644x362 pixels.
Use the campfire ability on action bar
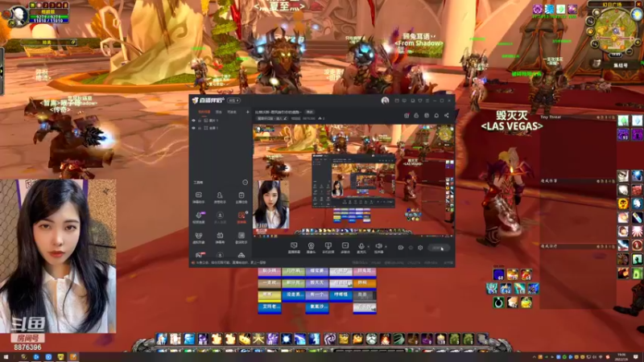386,339
